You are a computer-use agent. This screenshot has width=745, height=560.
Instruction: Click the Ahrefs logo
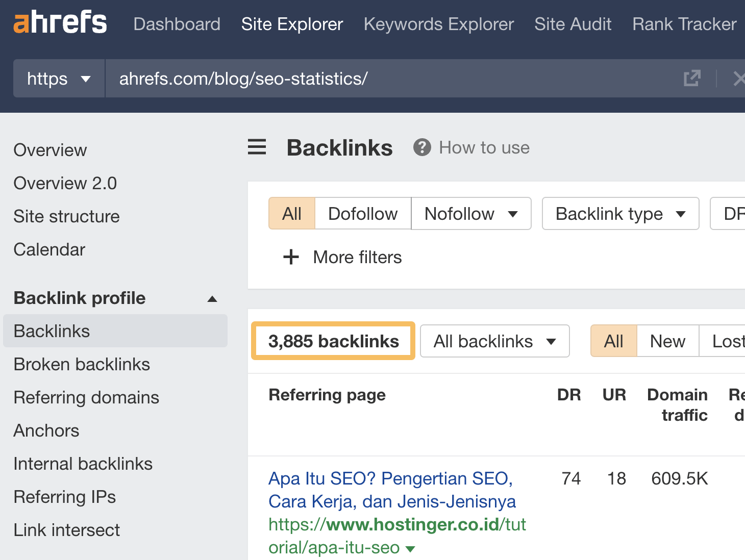[60, 23]
